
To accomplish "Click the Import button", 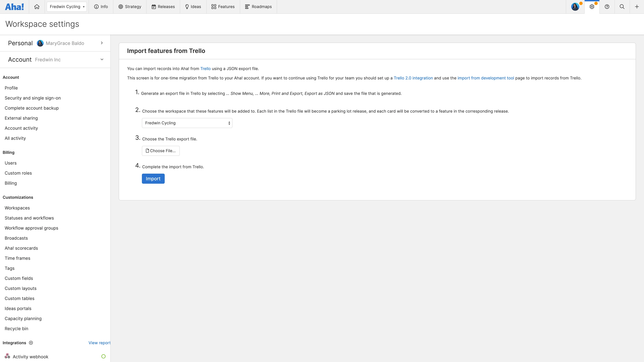I will click(x=153, y=179).
